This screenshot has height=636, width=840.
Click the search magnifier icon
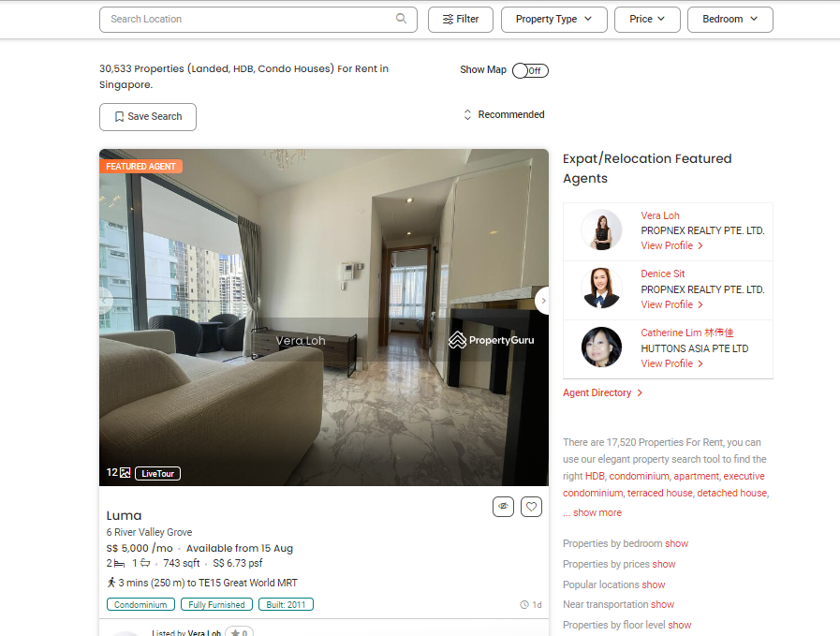pos(401,19)
